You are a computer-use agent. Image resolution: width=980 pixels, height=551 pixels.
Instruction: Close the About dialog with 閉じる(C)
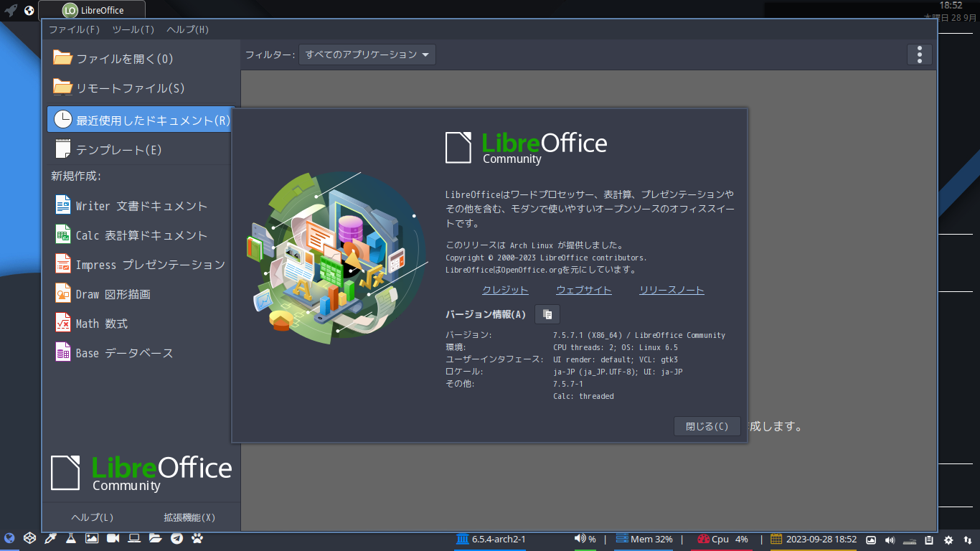[707, 426]
